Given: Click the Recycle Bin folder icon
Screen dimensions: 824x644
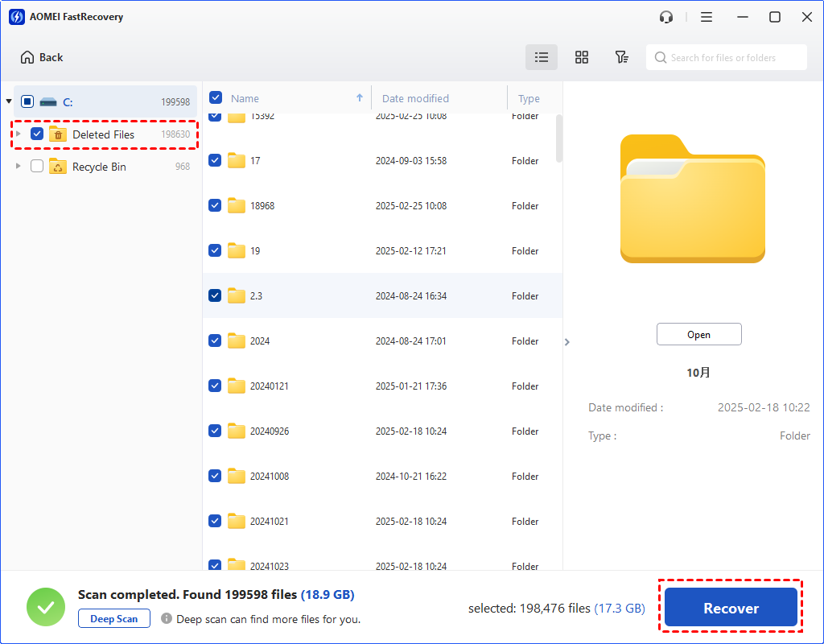Looking at the screenshot, I should coord(58,167).
